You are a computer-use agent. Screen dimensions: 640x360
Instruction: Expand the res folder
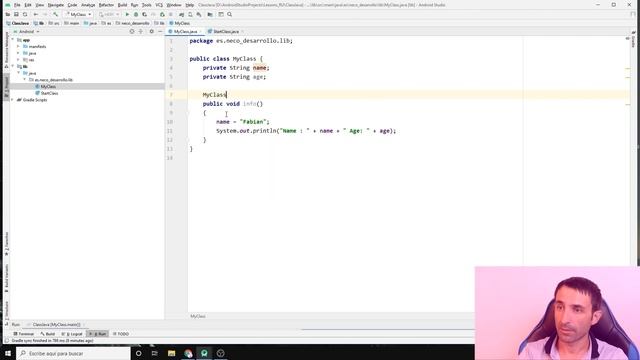pos(18,60)
